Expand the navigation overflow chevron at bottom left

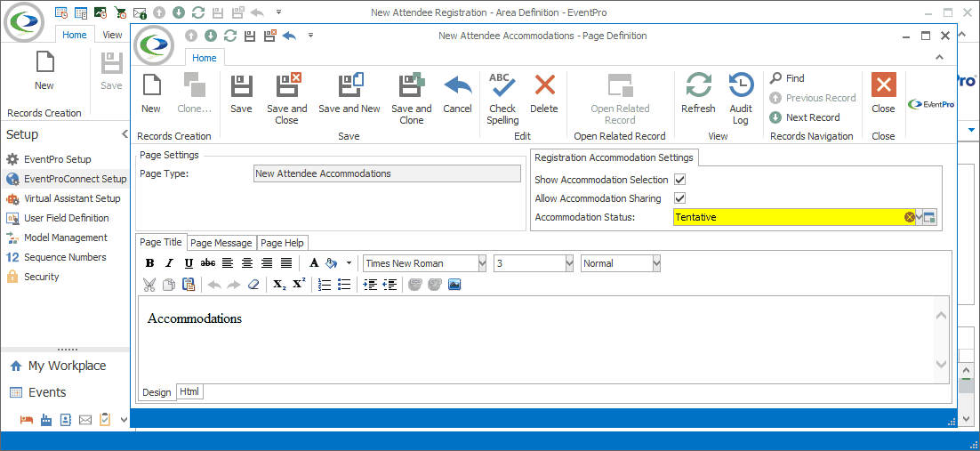click(124, 420)
